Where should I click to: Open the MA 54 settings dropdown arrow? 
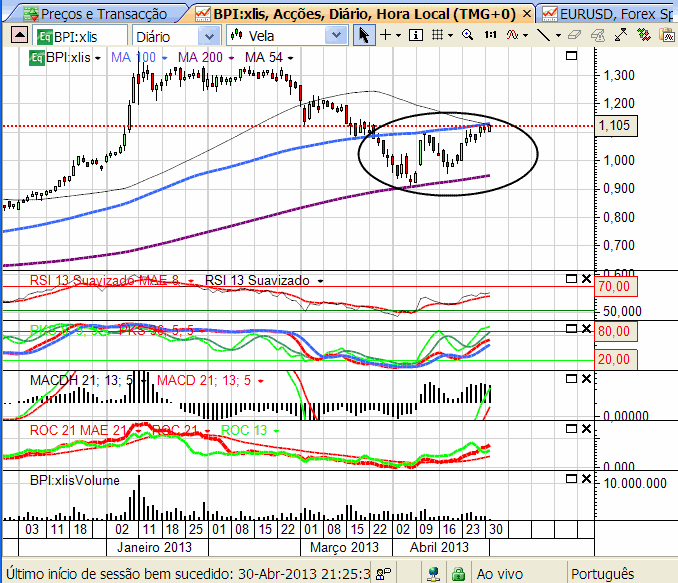[291, 58]
